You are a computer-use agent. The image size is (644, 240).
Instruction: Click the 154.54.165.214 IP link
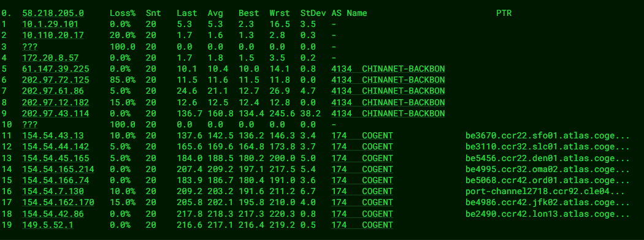click(58, 169)
